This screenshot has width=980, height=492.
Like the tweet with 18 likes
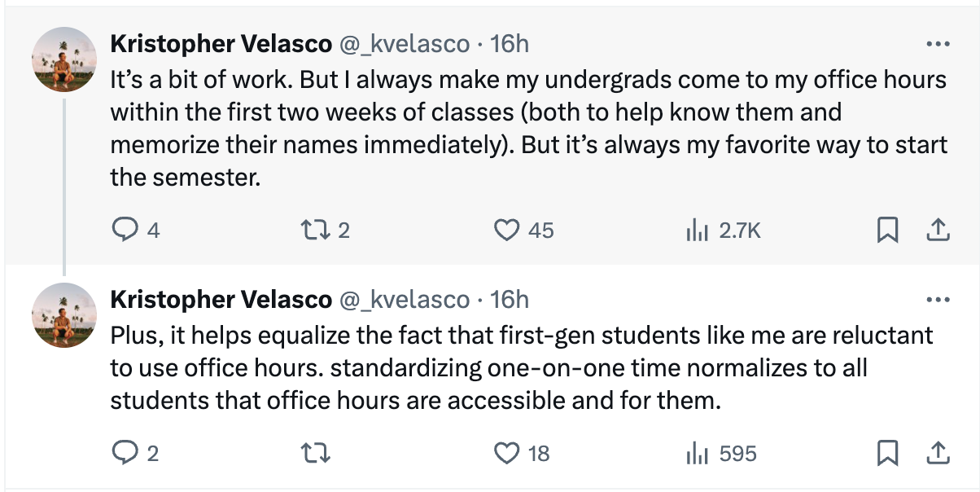tap(506, 453)
